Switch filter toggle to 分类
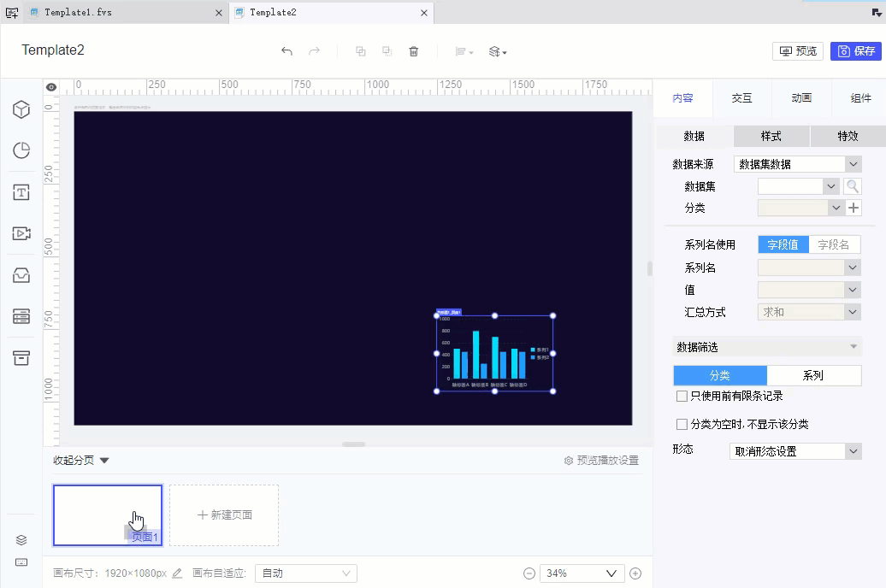Viewport: 886px width, 588px height. (720, 375)
